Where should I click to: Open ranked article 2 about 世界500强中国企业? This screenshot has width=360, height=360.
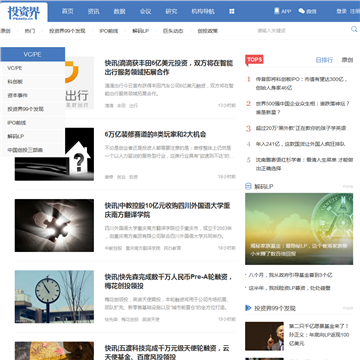302,108
